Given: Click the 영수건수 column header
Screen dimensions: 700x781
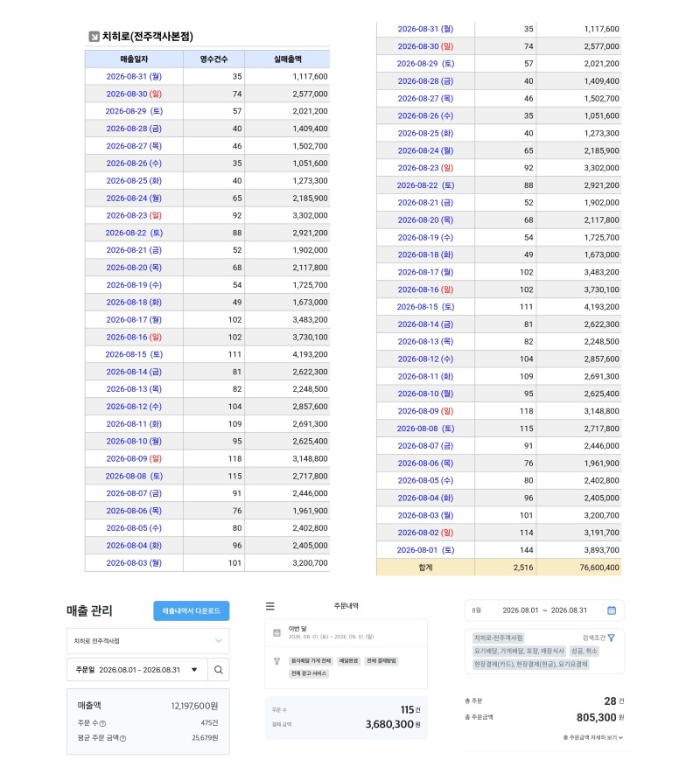Looking at the screenshot, I should coord(213,59).
